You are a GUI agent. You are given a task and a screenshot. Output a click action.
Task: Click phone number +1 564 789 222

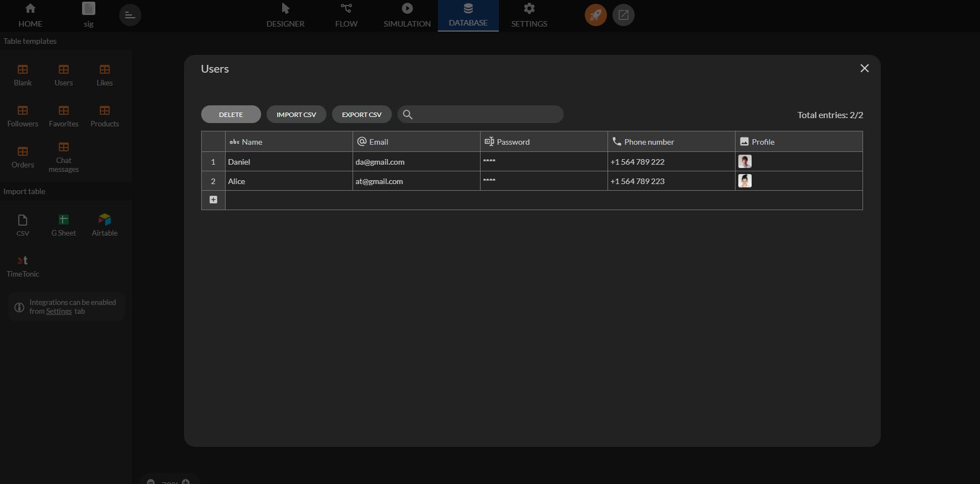click(x=671, y=161)
